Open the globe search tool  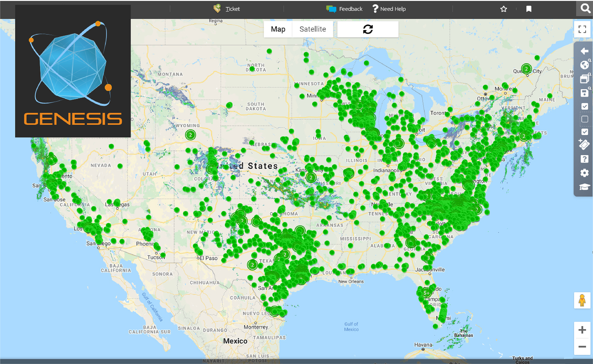pyautogui.click(x=584, y=65)
